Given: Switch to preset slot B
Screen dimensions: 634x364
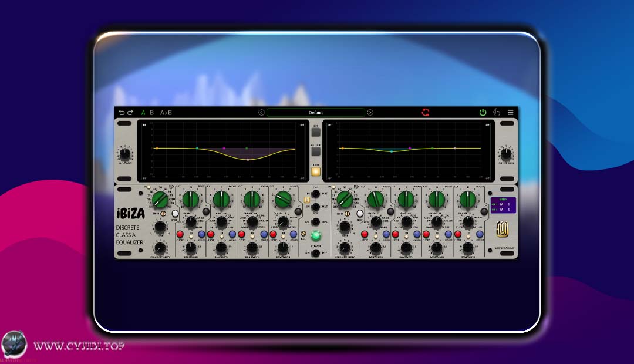Looking at the screenshot, I should 151,113.
